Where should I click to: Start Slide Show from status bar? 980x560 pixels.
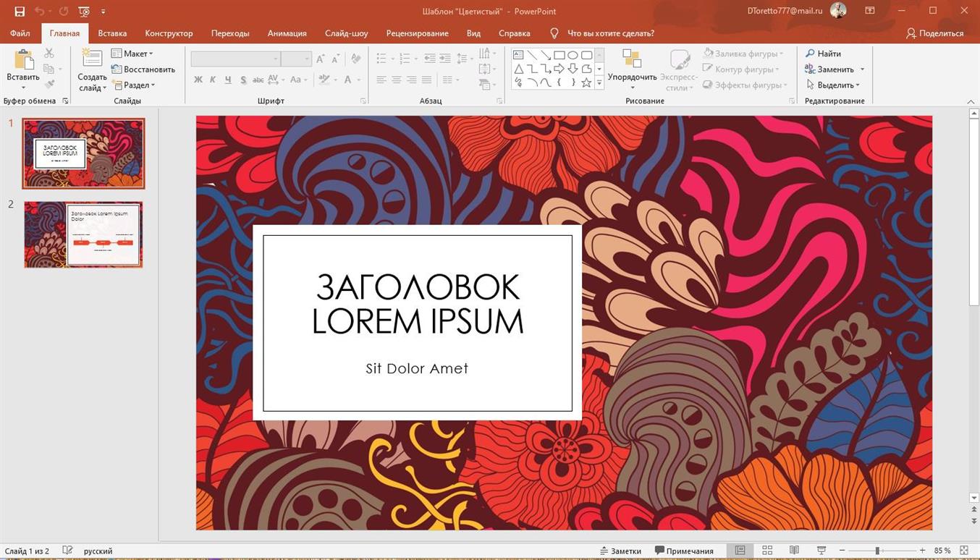(821, 551)
